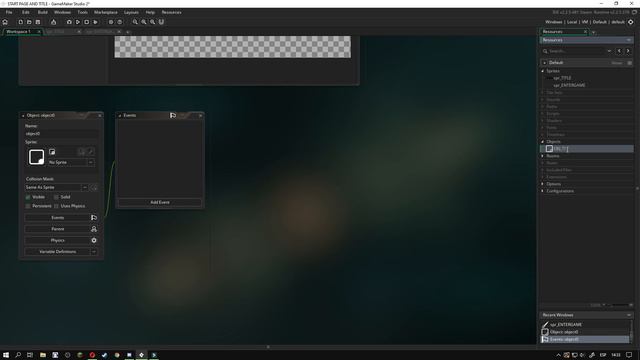
Task: Go to previous search result arrow
Action: (x=619, y=51)
